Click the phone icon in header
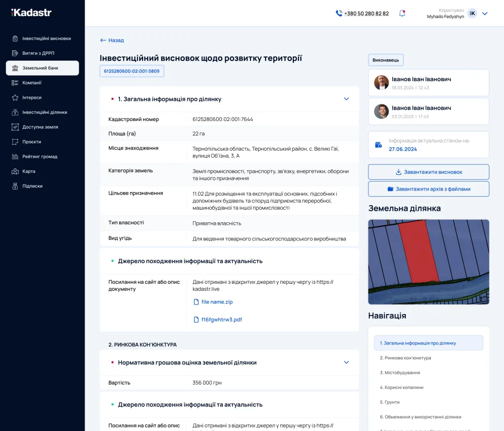The width and height of the screenshot is (504, 431). click(339, 14)
